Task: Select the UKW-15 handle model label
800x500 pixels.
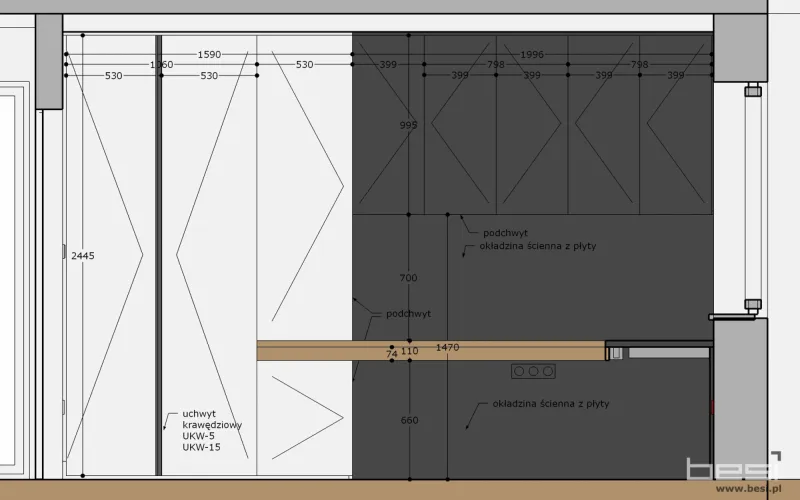Action: click(202, 447)
